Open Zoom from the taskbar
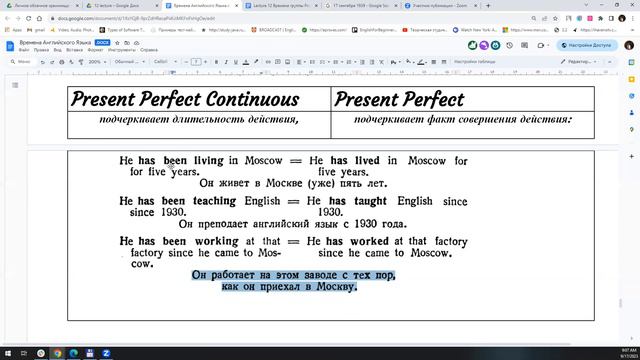The image size is (640, 360). tap(106, 353)
